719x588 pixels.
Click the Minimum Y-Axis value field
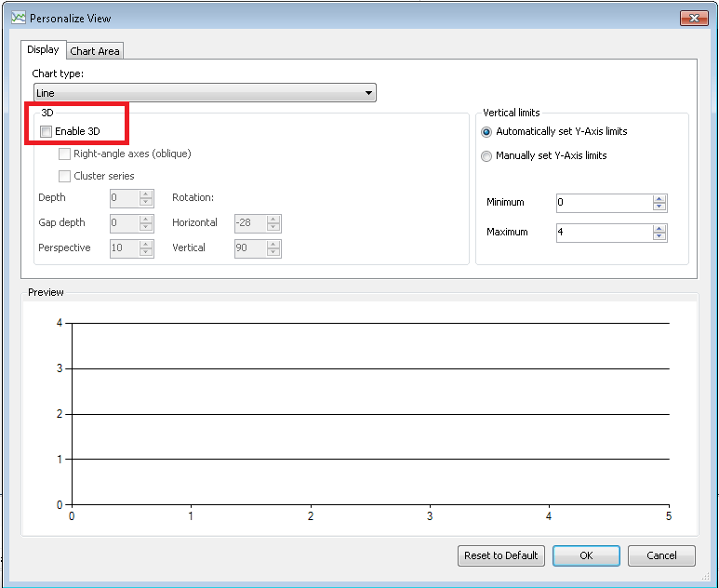(605, 203)
